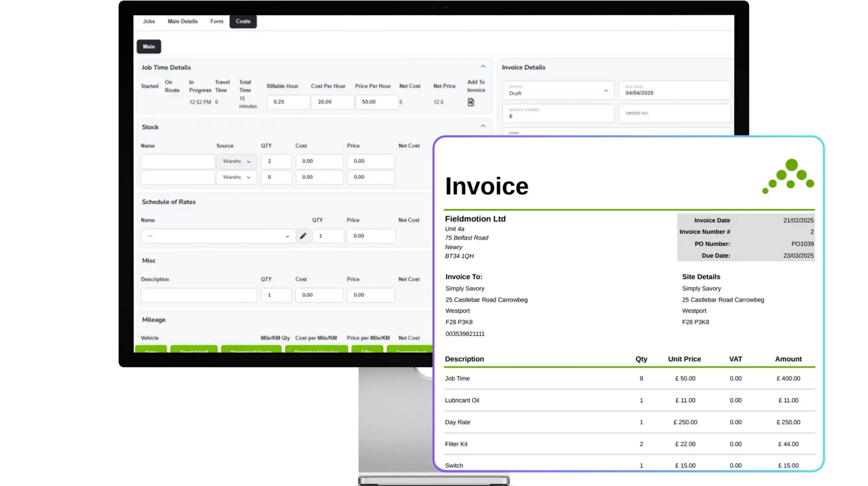This screenshot has width=868, height=486.
Task: Click the Price Per Hour field
Action: pyautogui.click(x=376, y=102)
